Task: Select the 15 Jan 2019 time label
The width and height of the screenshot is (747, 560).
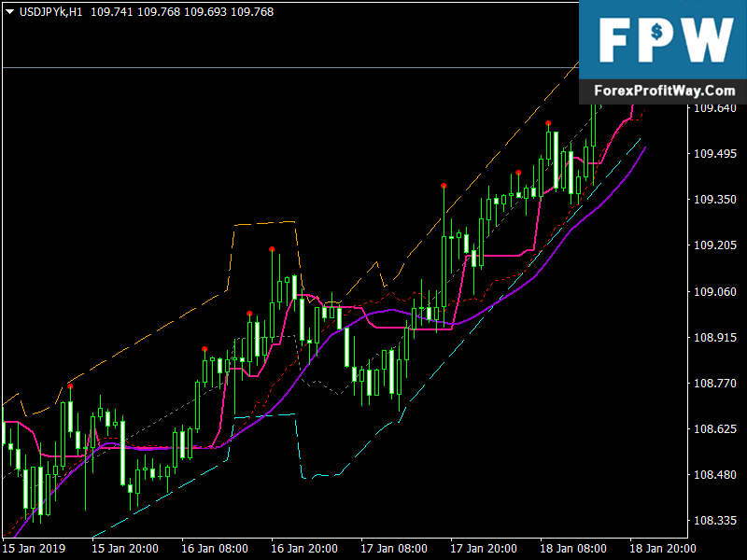Action: pyautogui.click(x=34, y=549)
